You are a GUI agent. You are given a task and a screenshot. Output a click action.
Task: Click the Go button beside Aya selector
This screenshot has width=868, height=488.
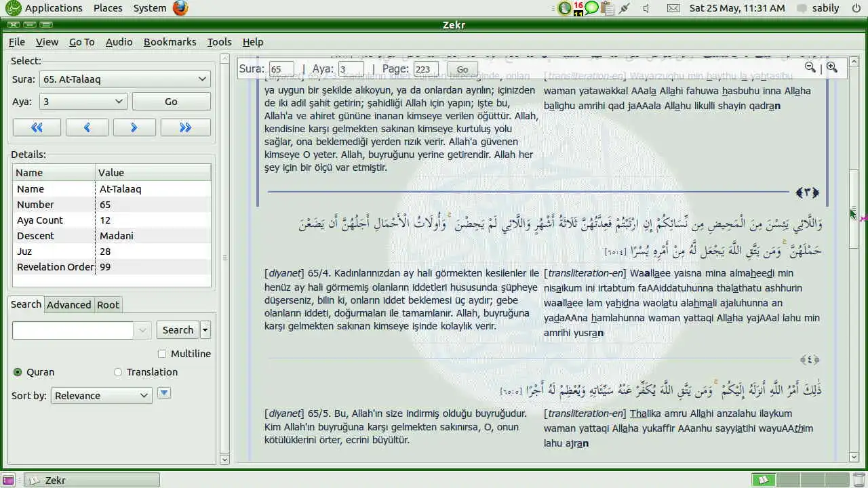pos(171,102)
